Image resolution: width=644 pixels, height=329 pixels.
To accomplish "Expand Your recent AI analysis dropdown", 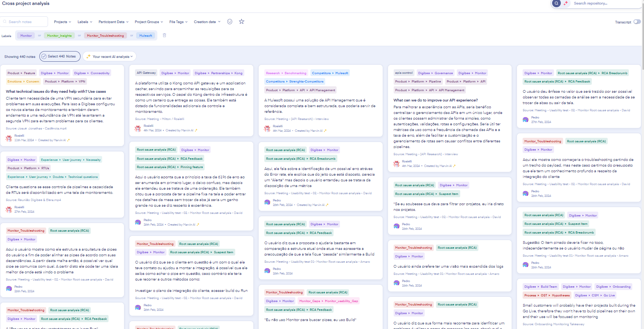I will coord(109,56).
